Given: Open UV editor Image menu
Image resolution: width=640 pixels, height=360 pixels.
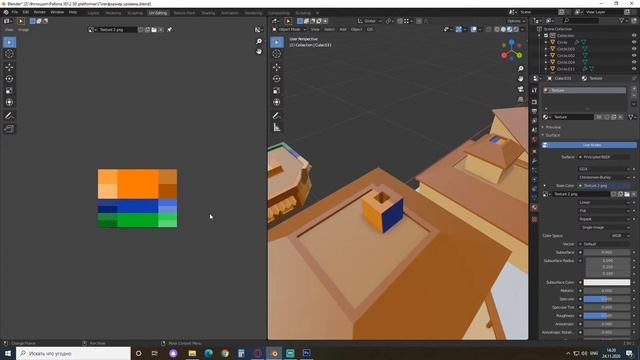Looking at the screenshot, I should pos(23,30).
